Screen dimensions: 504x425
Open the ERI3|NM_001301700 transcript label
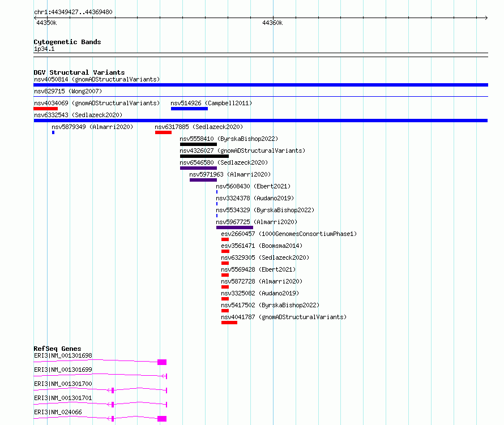pos(63,384)
